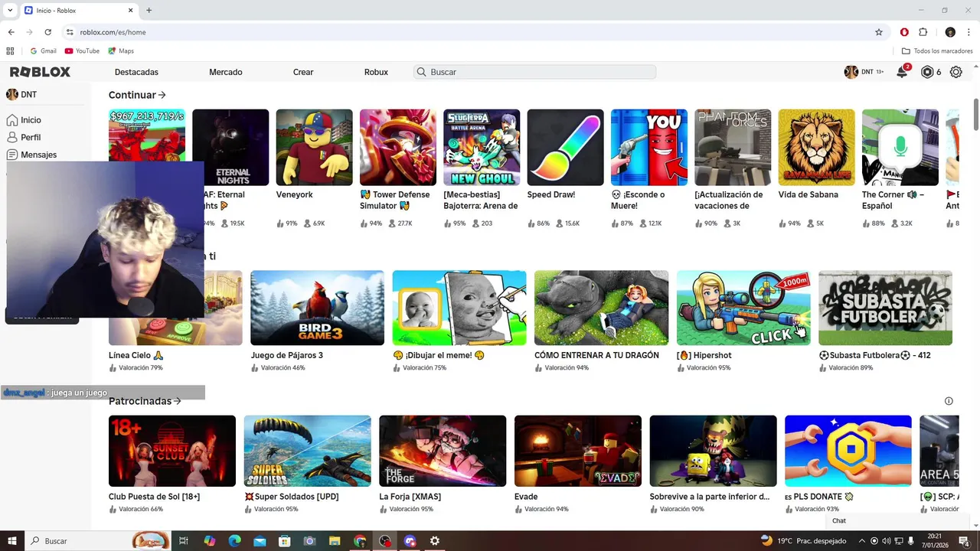Image resolution: width=980 pixels, height=551 pixels.
Task: Open the Robux balance icon
Action: tap(927, 72)
